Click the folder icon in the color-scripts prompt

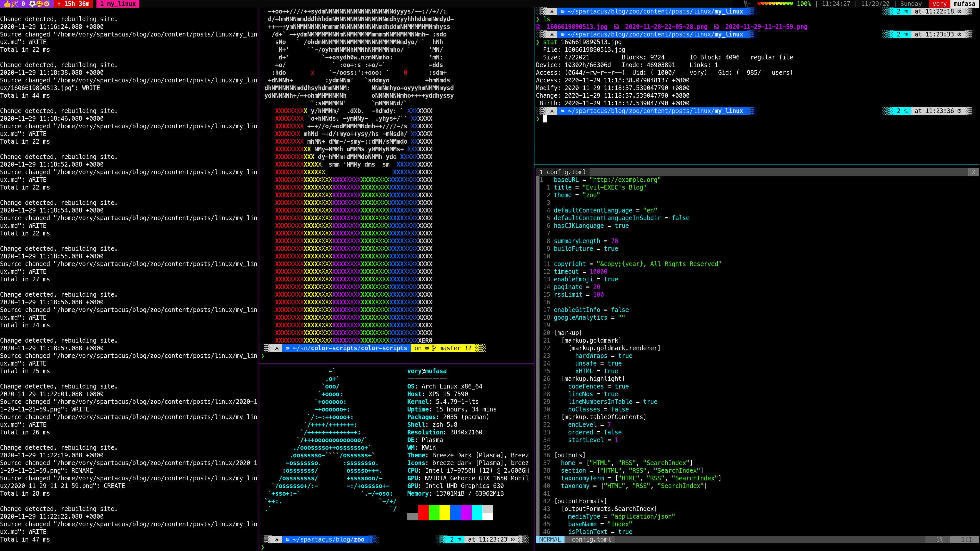coord(288,348)
